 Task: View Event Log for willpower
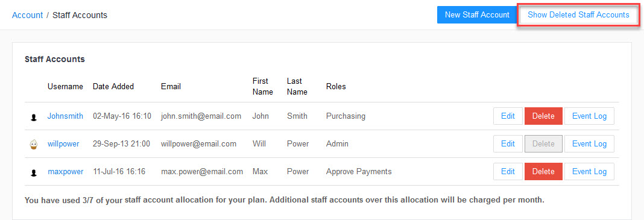pos(589,143)
